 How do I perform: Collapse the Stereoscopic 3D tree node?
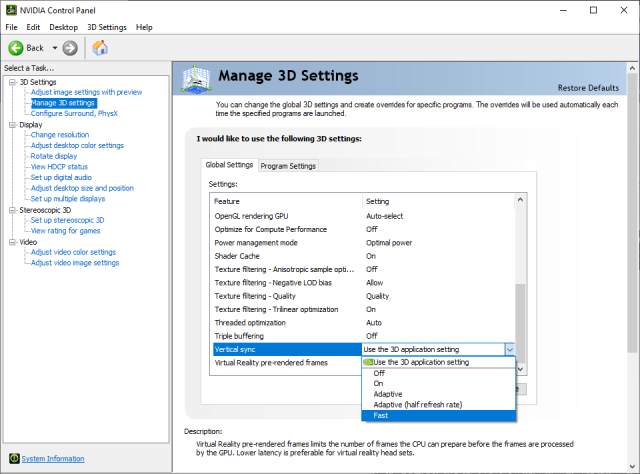13,210
